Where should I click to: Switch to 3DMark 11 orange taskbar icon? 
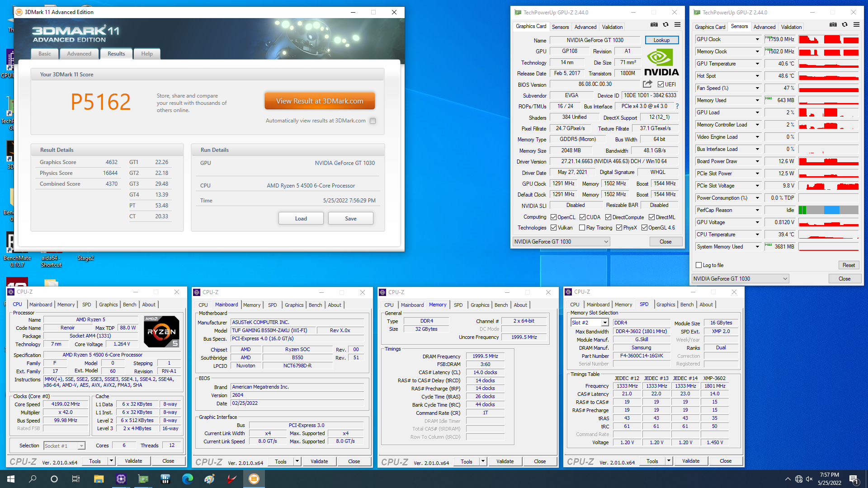tap(254, 479)
